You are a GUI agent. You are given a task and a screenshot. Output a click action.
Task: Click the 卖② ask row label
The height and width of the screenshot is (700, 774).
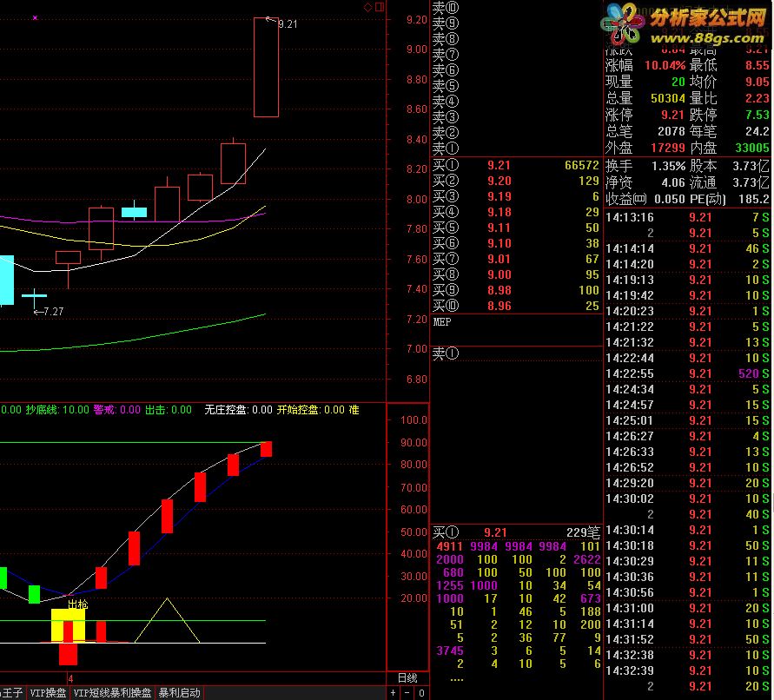pyautogui.click(x=446, y=133)
